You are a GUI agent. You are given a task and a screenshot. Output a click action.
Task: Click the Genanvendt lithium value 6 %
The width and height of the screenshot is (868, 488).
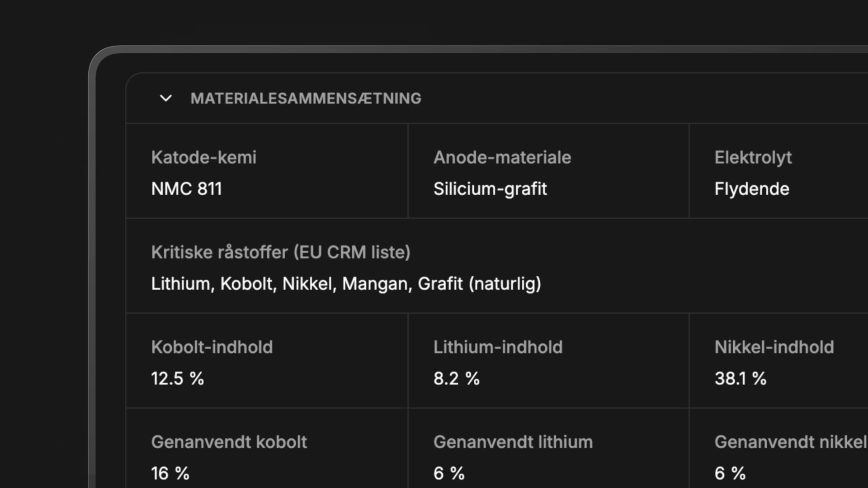tap(449, 474)
